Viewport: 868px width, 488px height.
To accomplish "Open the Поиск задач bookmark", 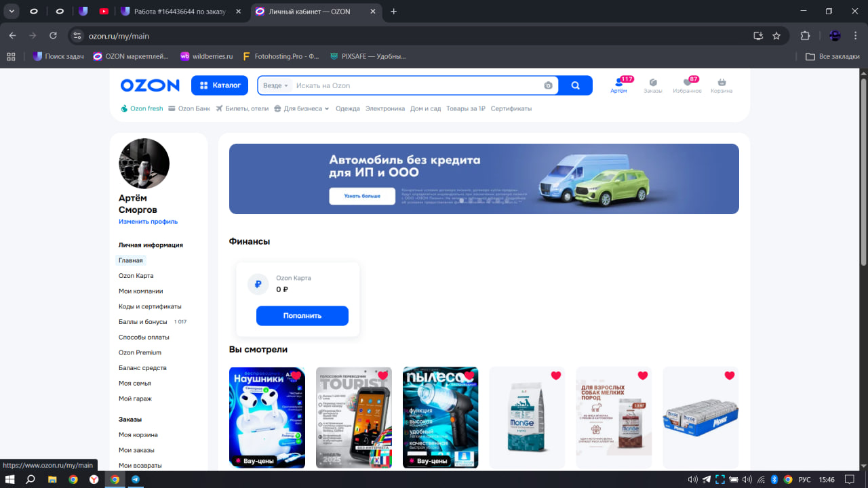I will tap(58, 56).
